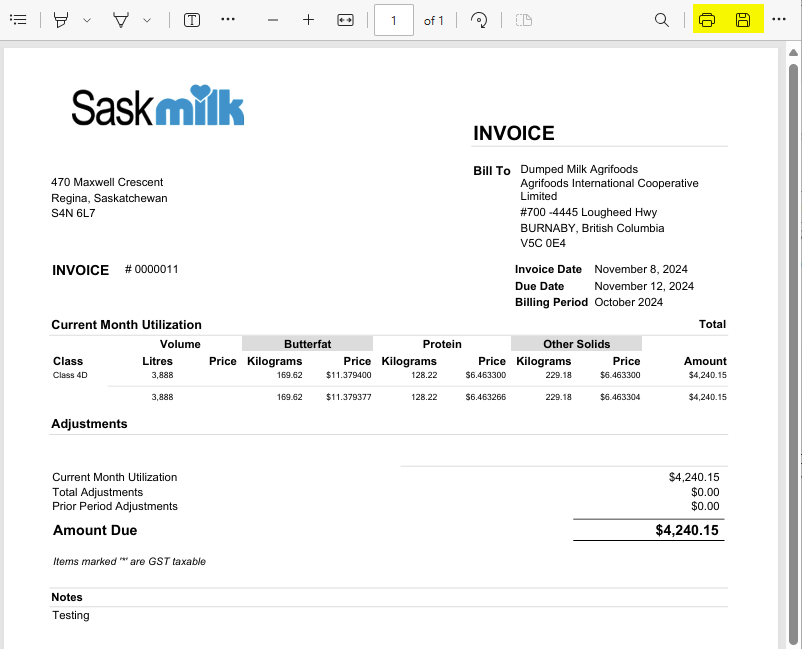Open the find search tool
This screenshot has height=649, width=802.
click(661, 20)
